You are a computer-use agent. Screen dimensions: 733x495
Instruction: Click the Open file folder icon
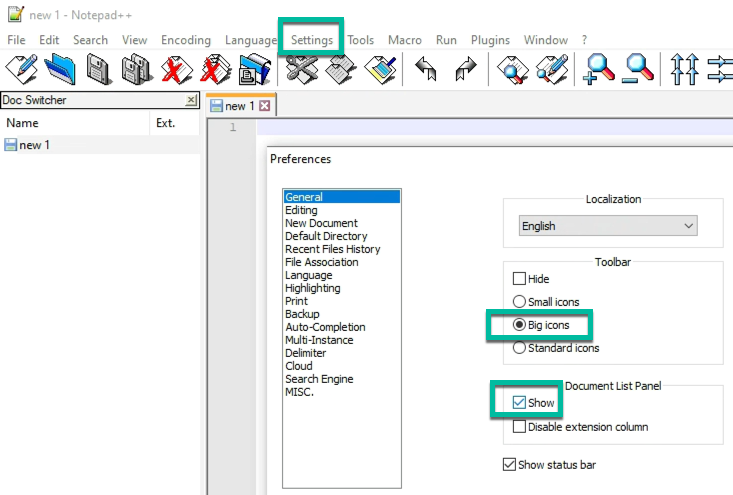(x=60, y=69)
